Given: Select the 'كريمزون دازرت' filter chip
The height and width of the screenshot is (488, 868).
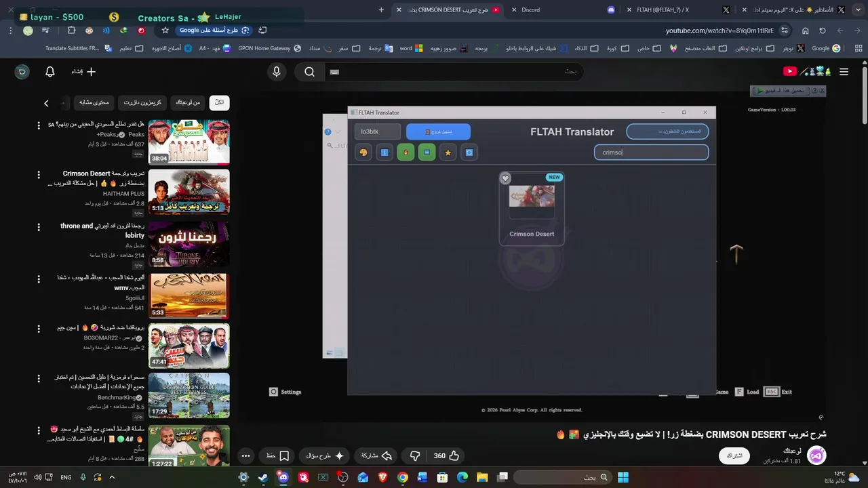Looking at the screenshot, I should [142, 102].
